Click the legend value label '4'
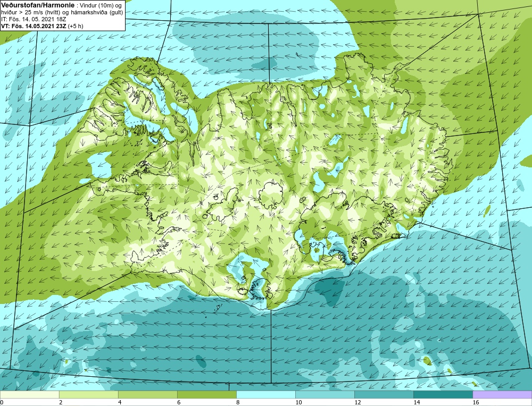 tap(120, 402)
